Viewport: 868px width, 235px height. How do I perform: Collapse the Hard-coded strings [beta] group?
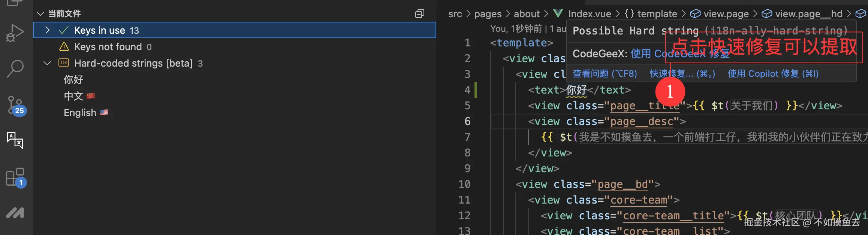[47, 63]
